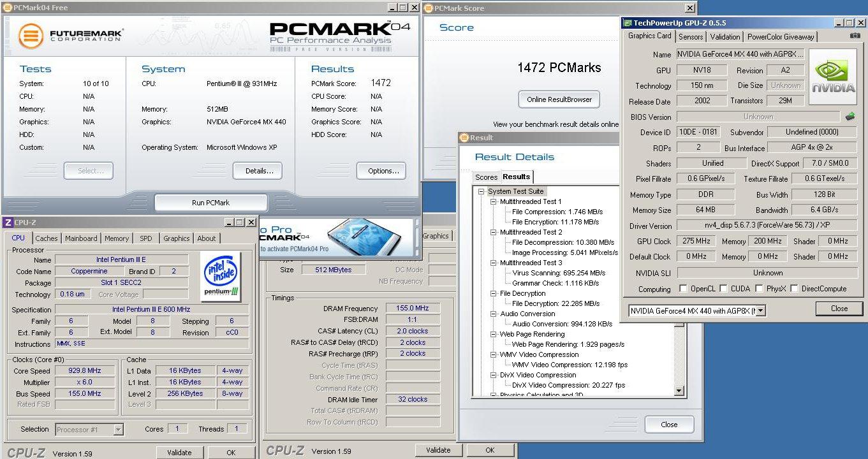This screenshot has width=868, height=459.
Task: Select Virus Scanning: 695.254 MB/s result row
Action: click(559, 273)
